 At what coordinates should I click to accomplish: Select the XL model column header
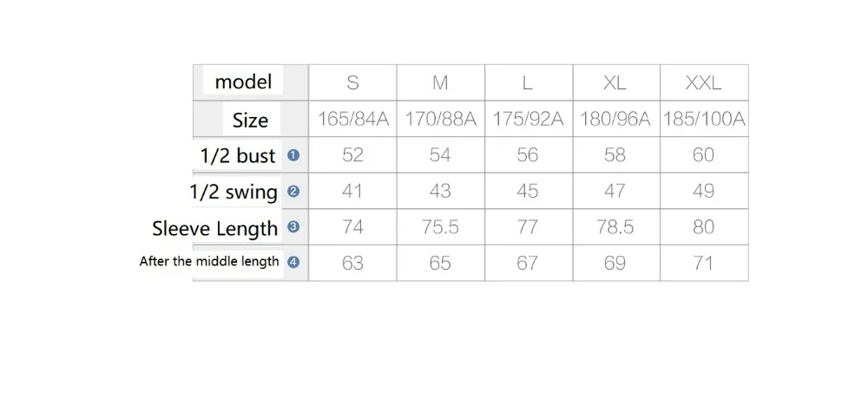(x=615, y=82)
